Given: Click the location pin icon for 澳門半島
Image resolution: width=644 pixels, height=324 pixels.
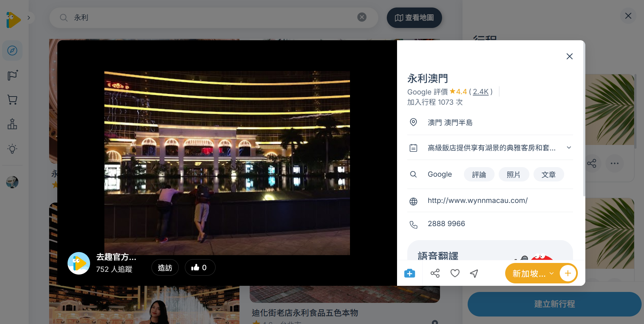Looking at the screenshot, I should click(x=413, y=122).
